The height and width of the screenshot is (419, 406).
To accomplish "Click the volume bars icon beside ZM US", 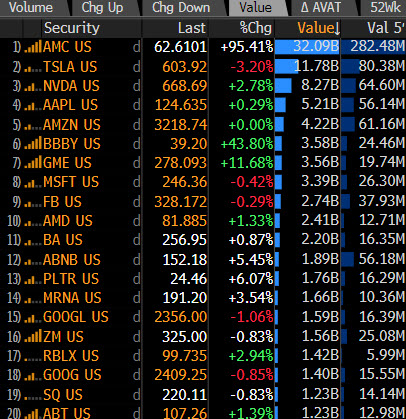I will pos(33,337).
